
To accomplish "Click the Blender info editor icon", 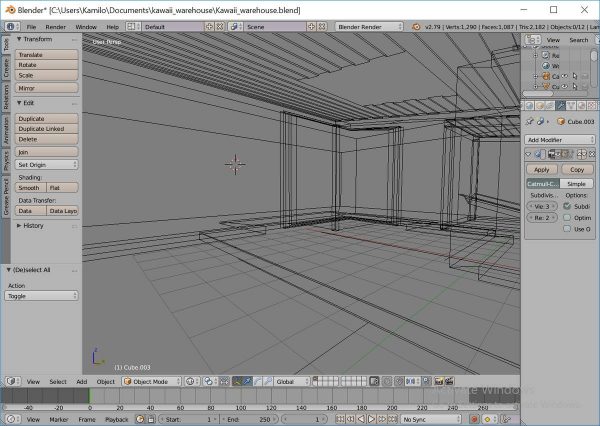I will tap(9, 26).
